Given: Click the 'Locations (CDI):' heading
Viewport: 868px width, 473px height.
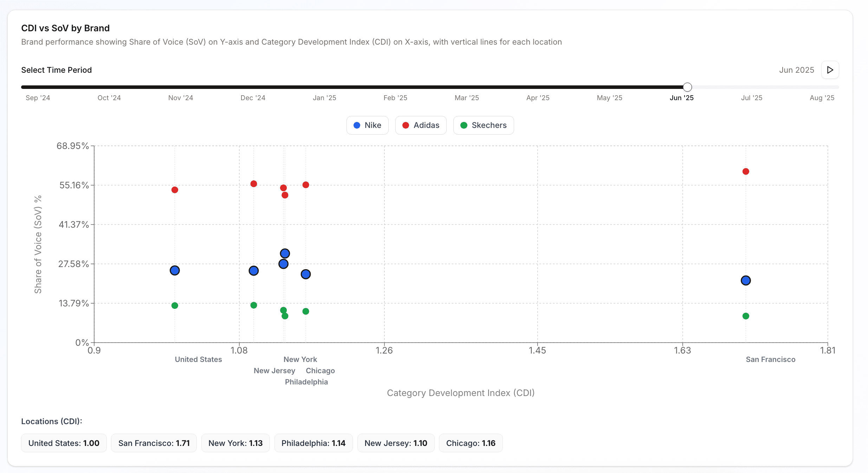Looking at the screenshot, I should pyautogui.click(x=52, y=421).
